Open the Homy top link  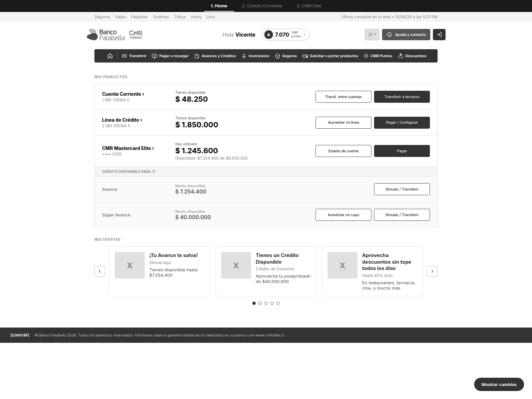196,17
